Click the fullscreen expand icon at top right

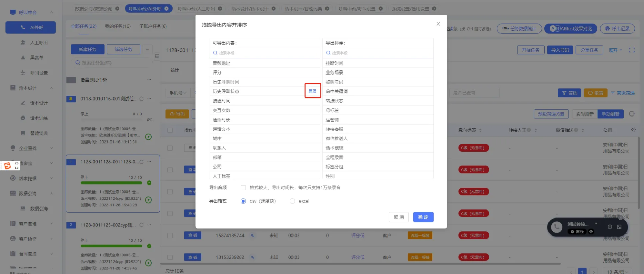(631, 50)
